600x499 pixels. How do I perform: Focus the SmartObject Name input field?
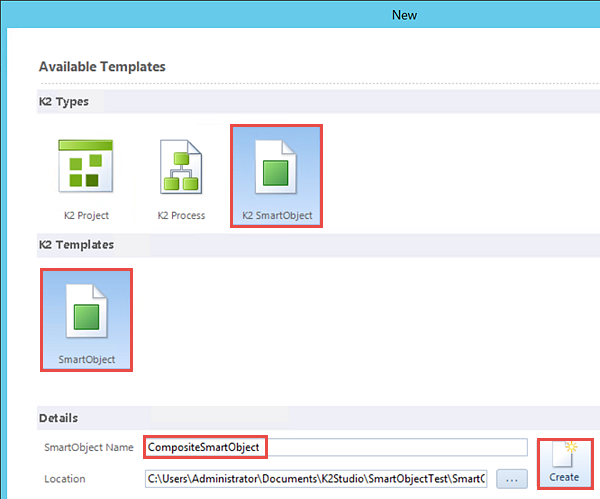tap(336, 447)
